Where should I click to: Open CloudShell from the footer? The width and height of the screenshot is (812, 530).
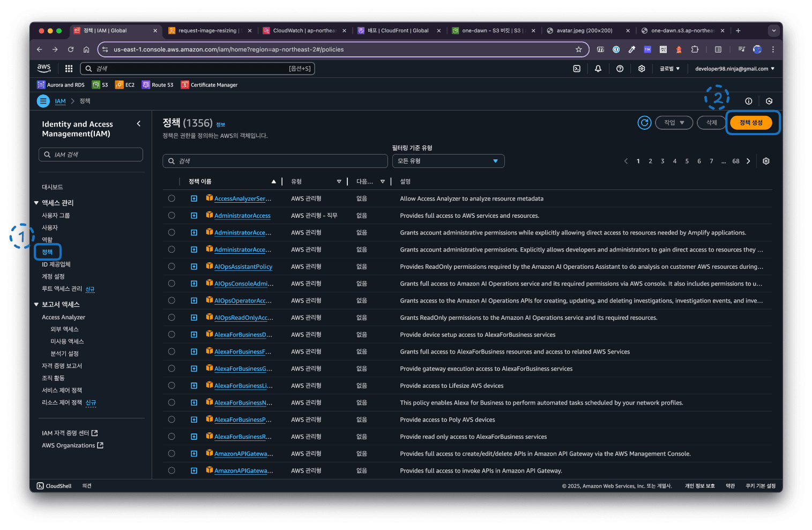[54, 486]
